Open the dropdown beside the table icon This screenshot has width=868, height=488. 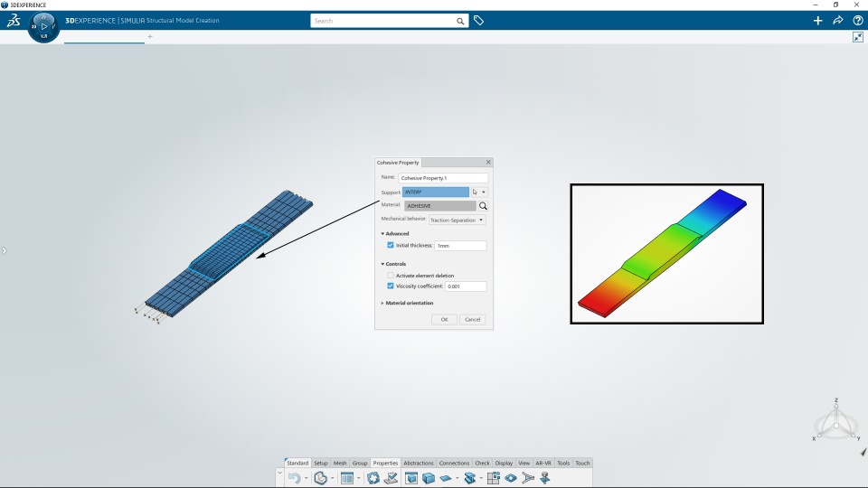[x=359, y=478]
